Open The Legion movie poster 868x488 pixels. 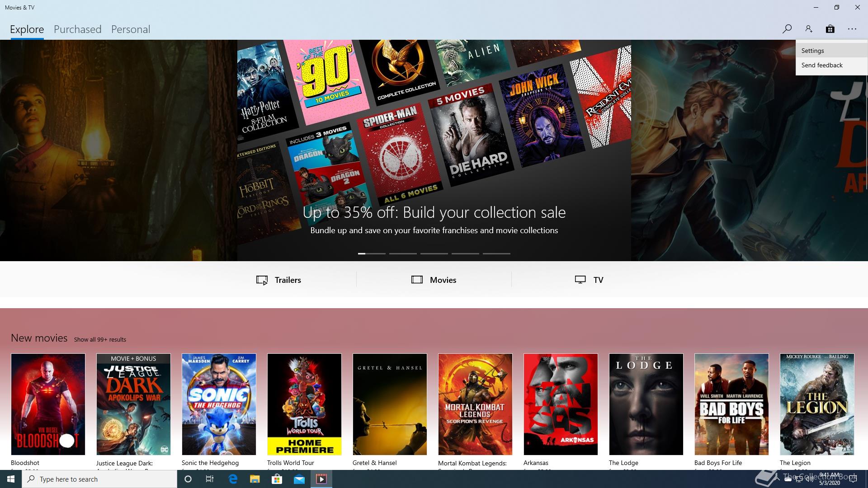click(x=817, y=404)
